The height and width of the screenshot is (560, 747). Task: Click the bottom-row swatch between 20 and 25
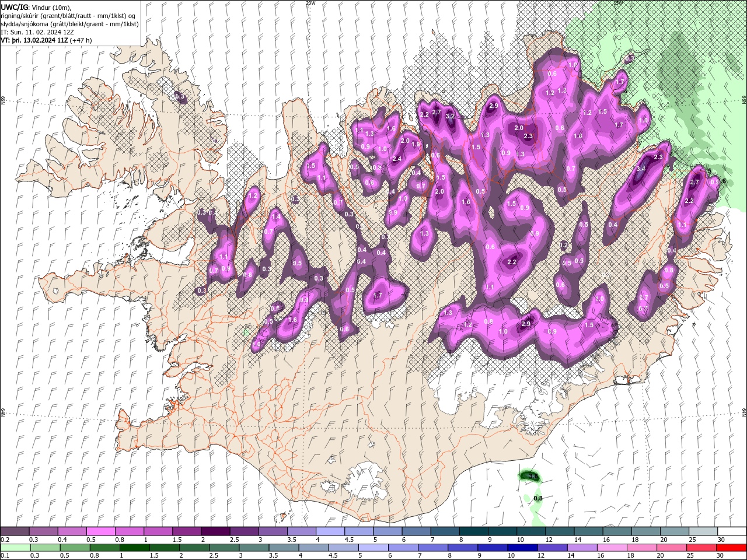coord(672,548)
